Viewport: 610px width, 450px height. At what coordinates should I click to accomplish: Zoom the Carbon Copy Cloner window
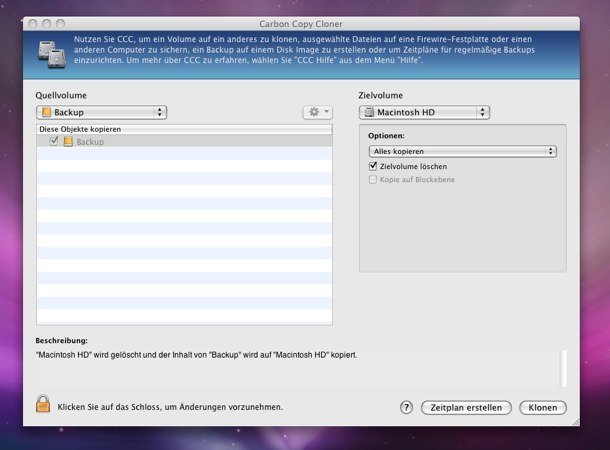pyautogui.click(x=60, y=24)
